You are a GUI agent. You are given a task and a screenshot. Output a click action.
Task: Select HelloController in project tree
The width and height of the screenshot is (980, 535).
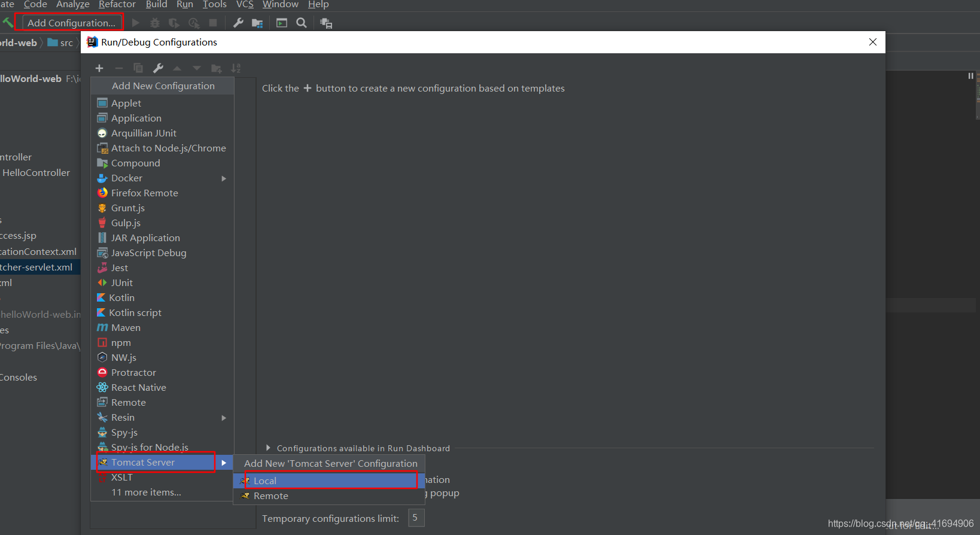click(x=36, y=172)
